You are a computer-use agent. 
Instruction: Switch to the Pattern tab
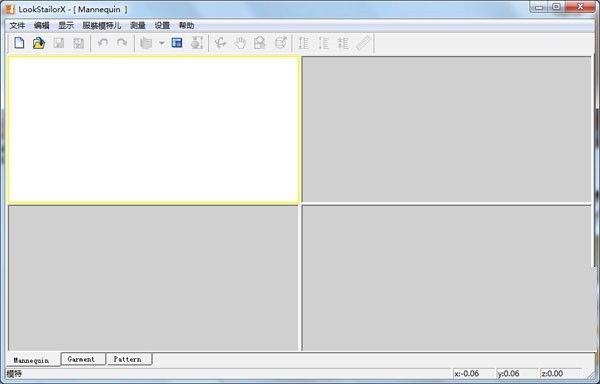[127, 359]
